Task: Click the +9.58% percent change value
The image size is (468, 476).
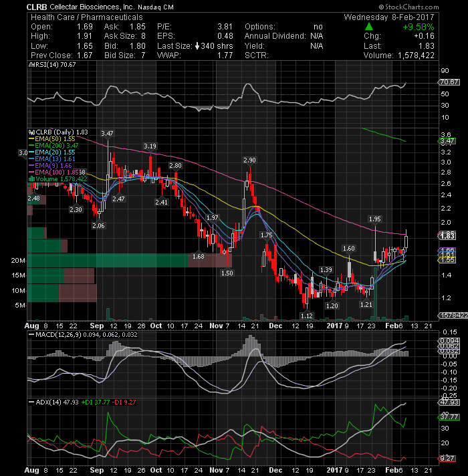Action: click(419, 27)
